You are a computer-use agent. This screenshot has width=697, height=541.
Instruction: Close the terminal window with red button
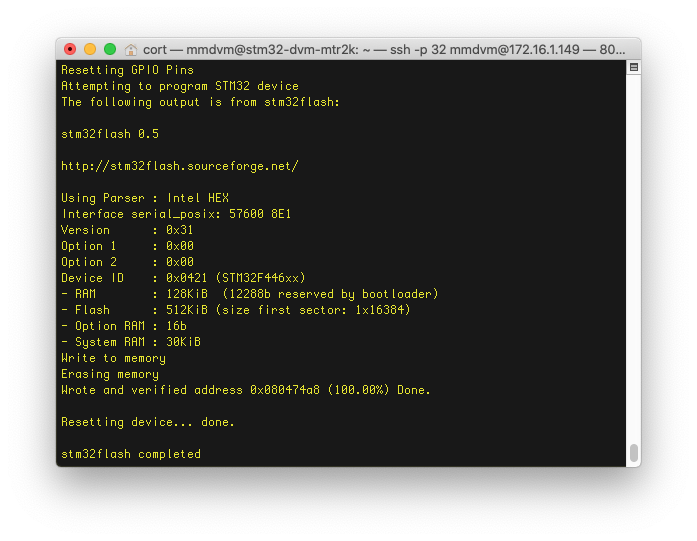[x=70, y=49]
